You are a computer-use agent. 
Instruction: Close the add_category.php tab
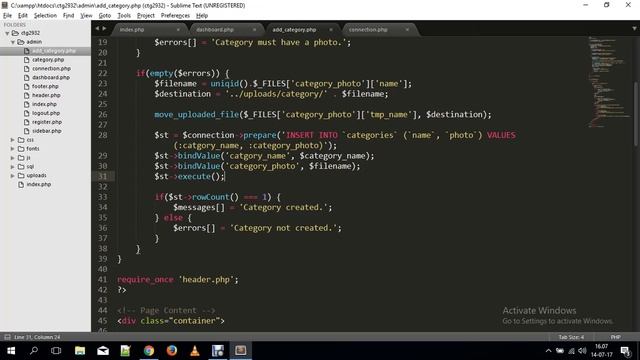[331, 30]
